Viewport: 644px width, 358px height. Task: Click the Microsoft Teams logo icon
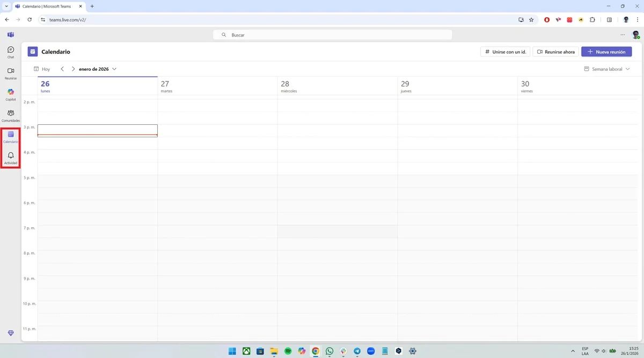coord(11,35)
